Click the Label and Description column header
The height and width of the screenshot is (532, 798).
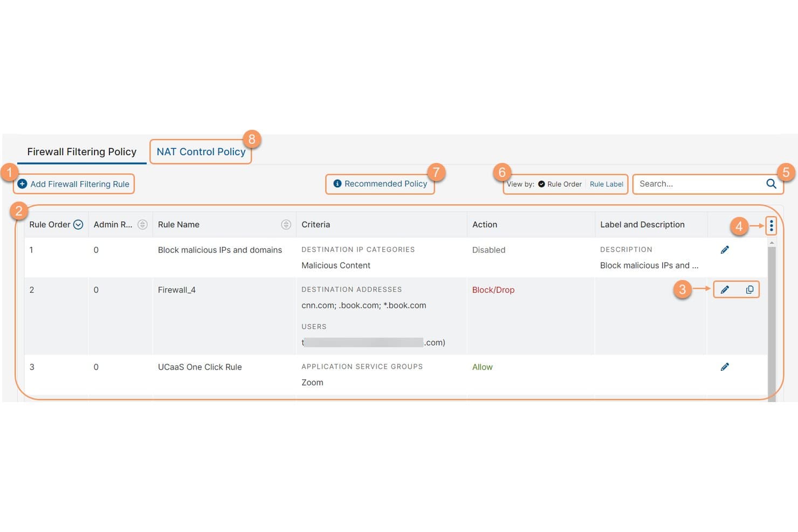642,225
